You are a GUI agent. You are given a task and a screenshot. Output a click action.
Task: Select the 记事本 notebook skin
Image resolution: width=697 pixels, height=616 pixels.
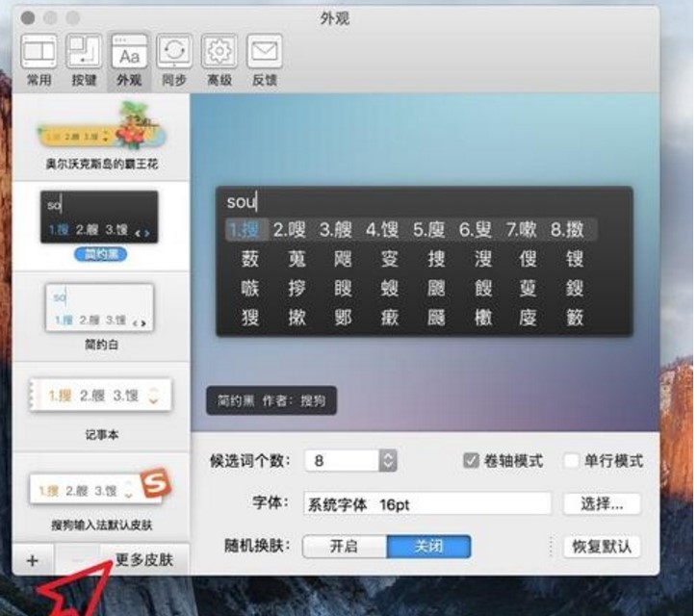[102, 407]
